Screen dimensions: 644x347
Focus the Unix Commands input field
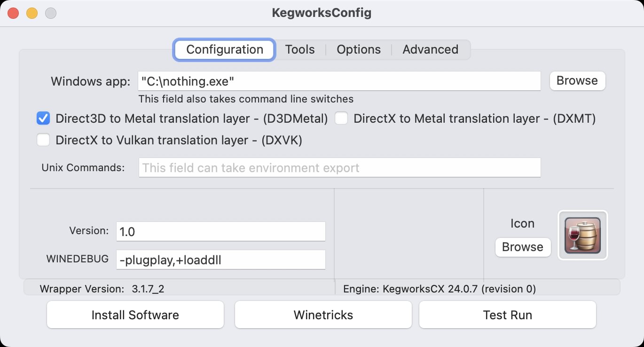pos(339,168)
